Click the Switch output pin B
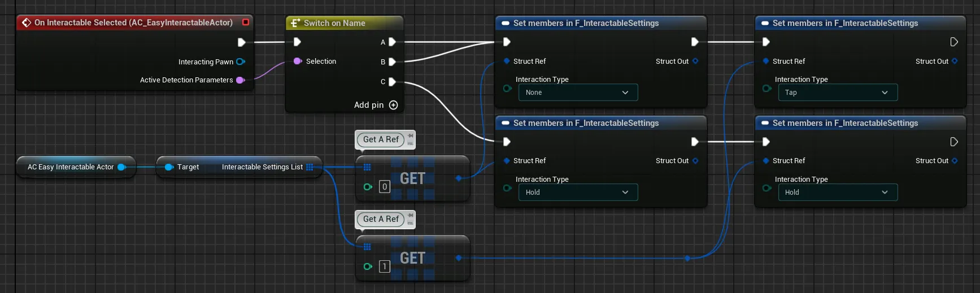This screenshot has height=293, width=980. 392,62
